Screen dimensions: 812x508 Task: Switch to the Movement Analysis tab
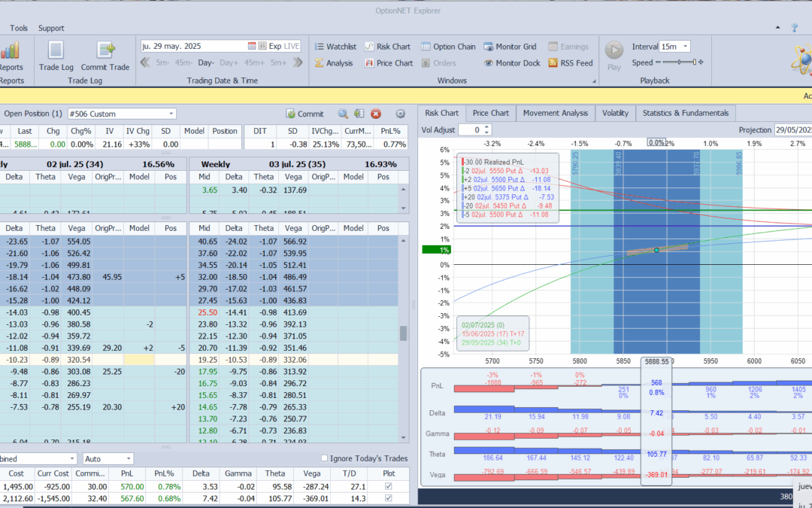pyautogui.click(x=556, y=113)
